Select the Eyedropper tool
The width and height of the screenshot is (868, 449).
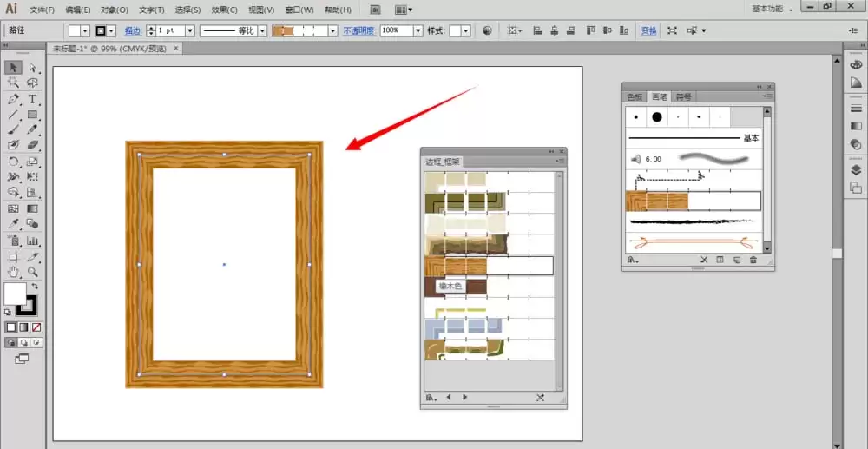click(13, 224)
